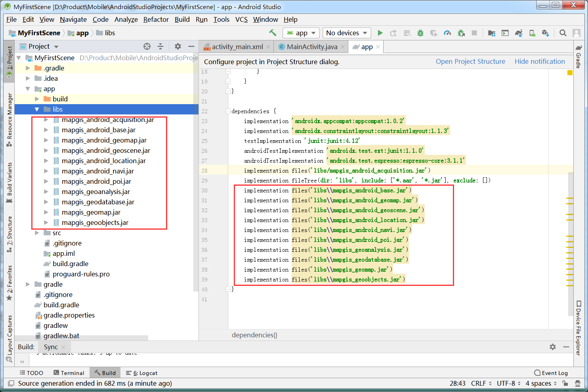The image size is (588, 392).
Task: Open the SDK Manager icon
Action: (x=546, y=33)
